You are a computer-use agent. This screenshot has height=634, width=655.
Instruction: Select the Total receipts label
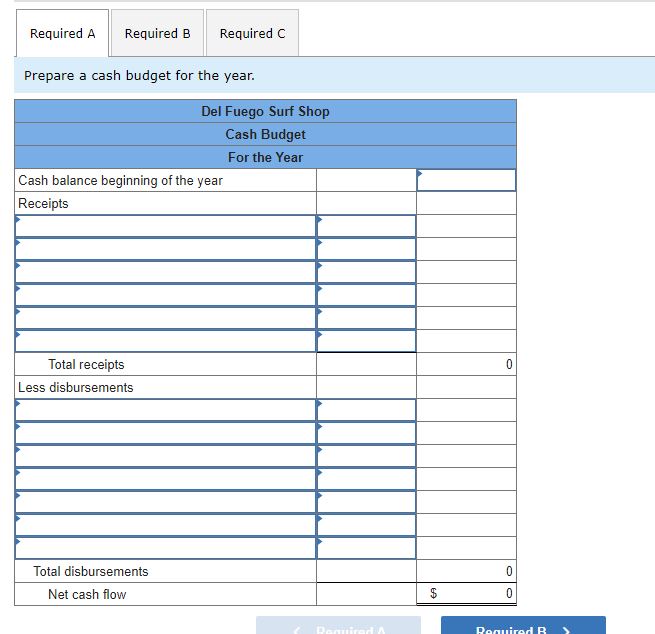click(x=86, y=364)
